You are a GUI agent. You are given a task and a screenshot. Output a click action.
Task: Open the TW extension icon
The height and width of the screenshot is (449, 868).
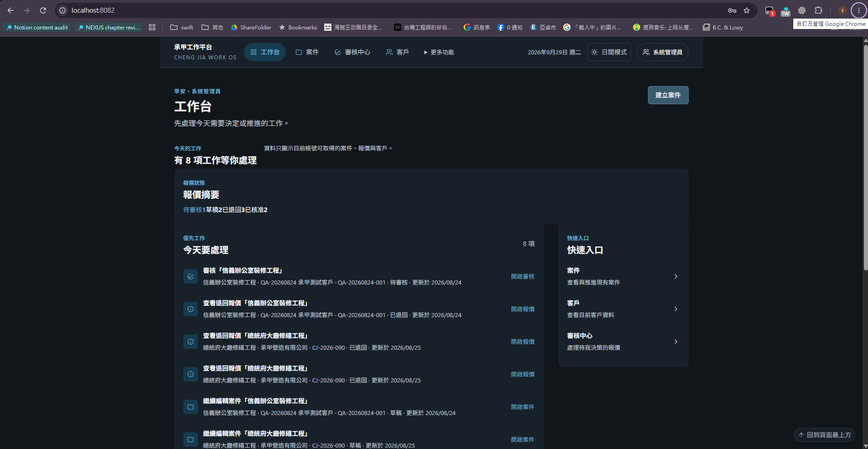coord(786,11)
